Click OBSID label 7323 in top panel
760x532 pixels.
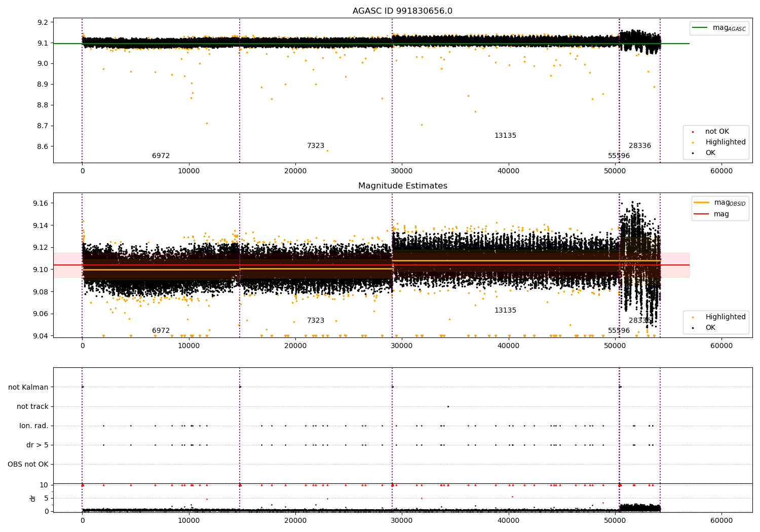(316, 146)
